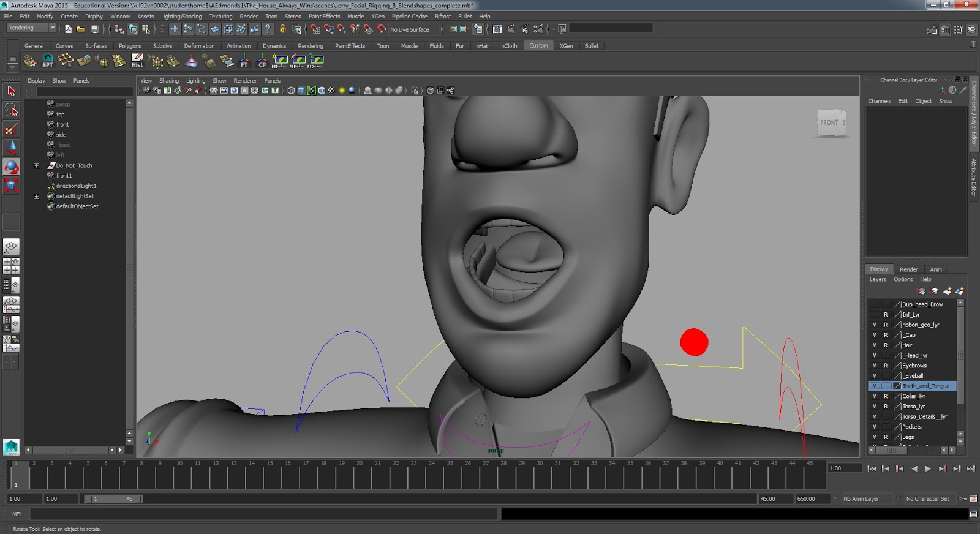
Task: Click the MEL command input field
Action: tap(263, 514)
